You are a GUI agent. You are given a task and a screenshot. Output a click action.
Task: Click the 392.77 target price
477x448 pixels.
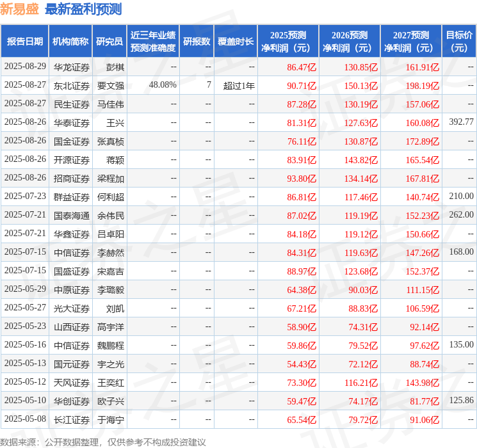(x=461, y=122)
